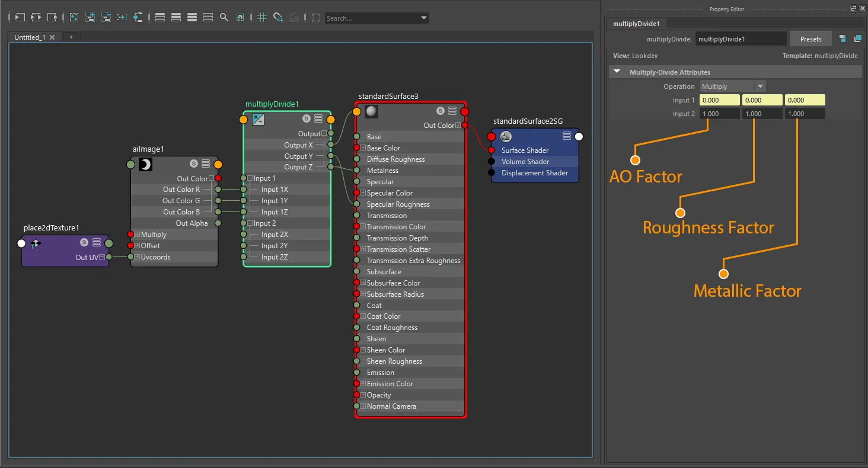Click the teal dot graph-connection toolbar icon
The width and height of the screenshot is (868, 468).
click(138, 18)
